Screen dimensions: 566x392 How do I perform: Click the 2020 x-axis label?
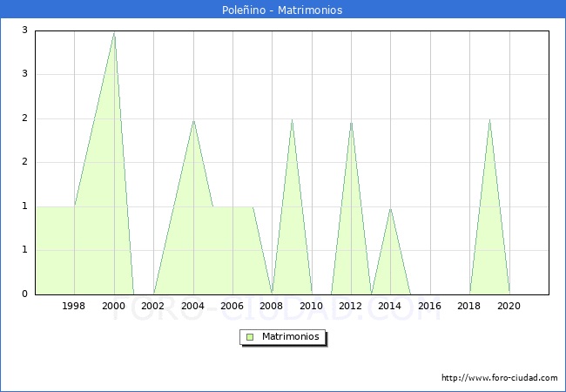[x=509, y=306]
